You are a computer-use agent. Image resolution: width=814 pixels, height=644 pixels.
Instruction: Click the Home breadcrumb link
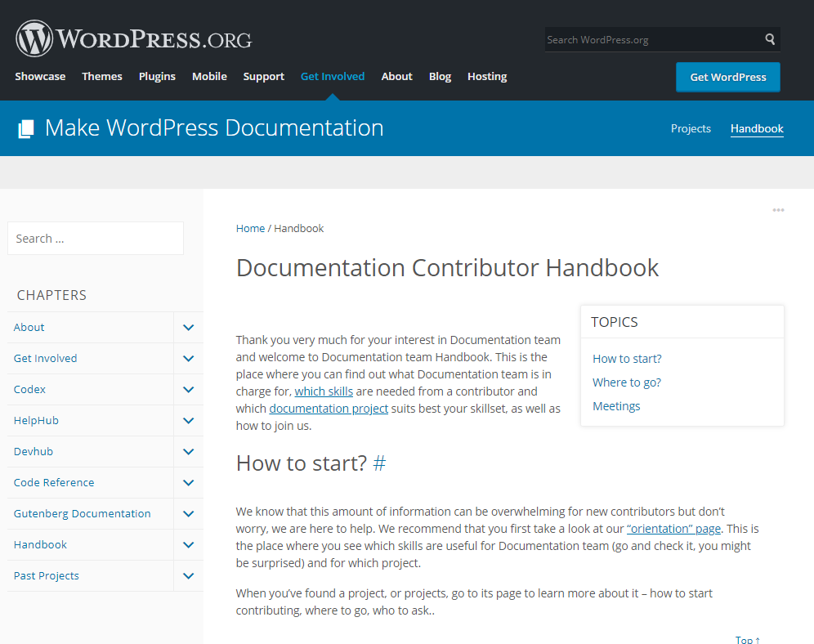coord(250,228)
